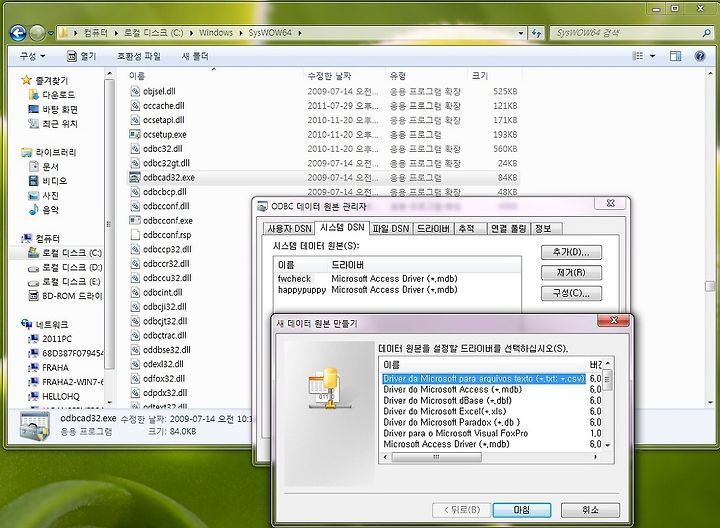
Task: Sort files by 이름 column header
Action: click(x=137, y=76)
